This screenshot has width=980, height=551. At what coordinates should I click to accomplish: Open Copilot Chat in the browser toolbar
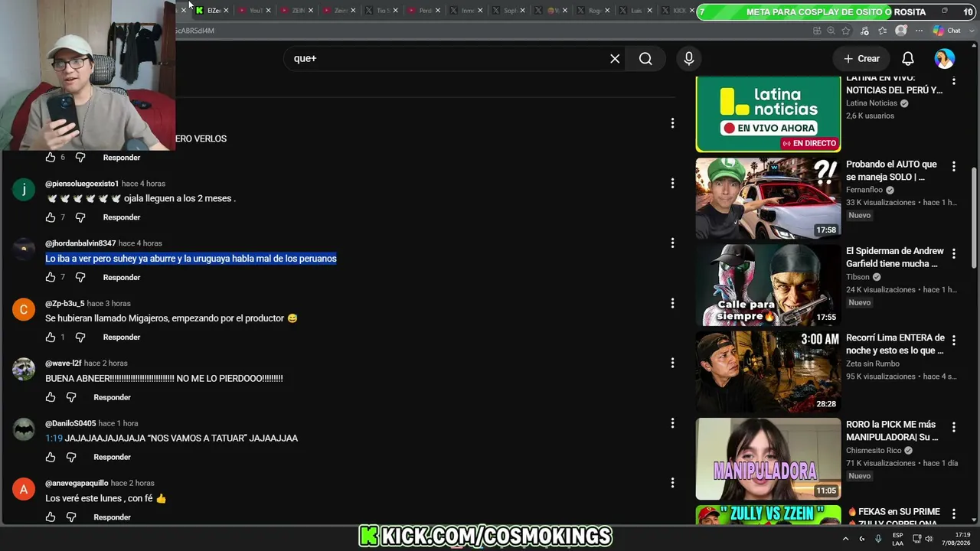click(x=947, y=31)
